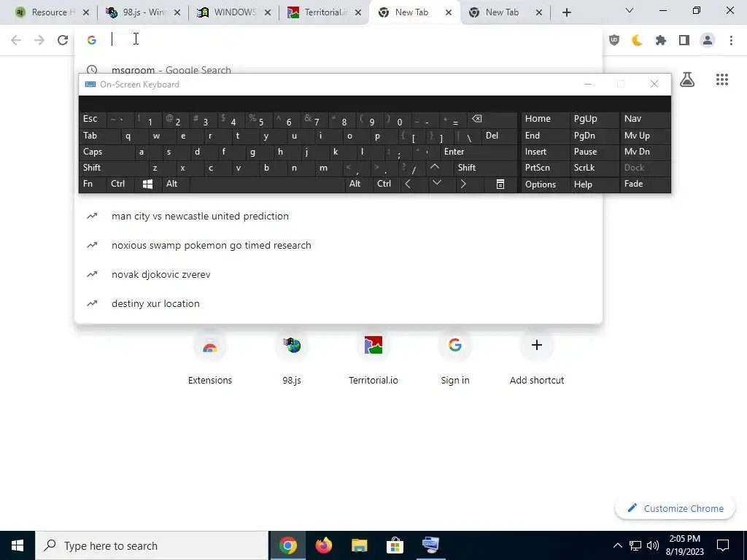Switch to the WINDOWS tab
This screenshot has width=747, height=560.
point(233,12)
